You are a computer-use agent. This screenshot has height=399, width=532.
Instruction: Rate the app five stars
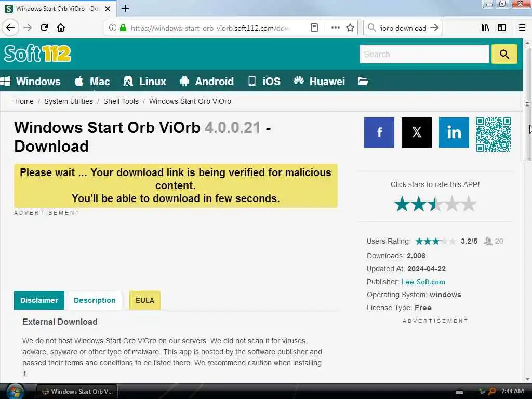[x=469, y=204]
